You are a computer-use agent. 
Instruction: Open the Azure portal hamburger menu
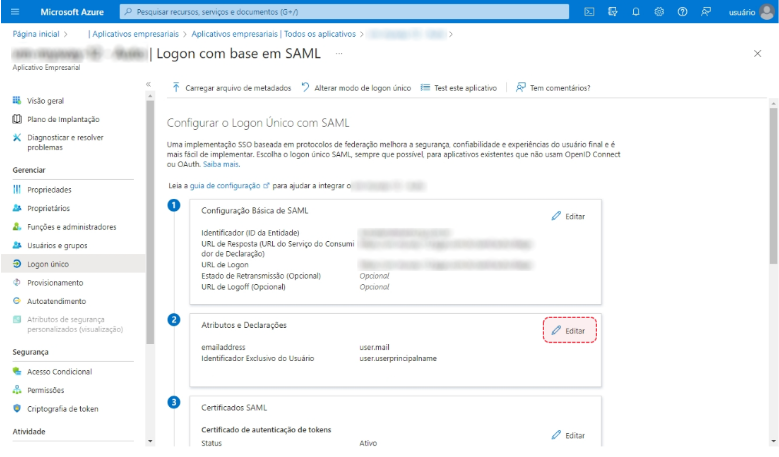(15, 11)
